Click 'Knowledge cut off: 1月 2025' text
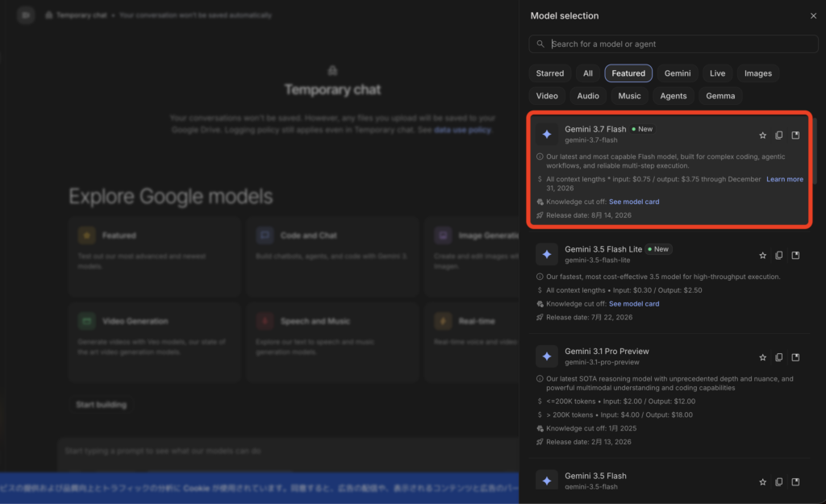The image size is (826, 504). click(x=591, y=429)
